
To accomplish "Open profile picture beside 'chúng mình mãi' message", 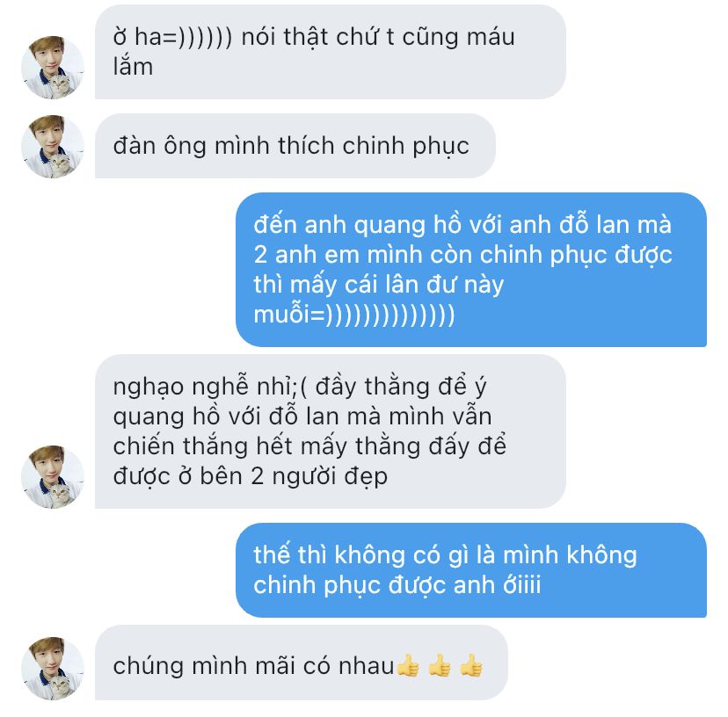I will [x=53, y=668].
